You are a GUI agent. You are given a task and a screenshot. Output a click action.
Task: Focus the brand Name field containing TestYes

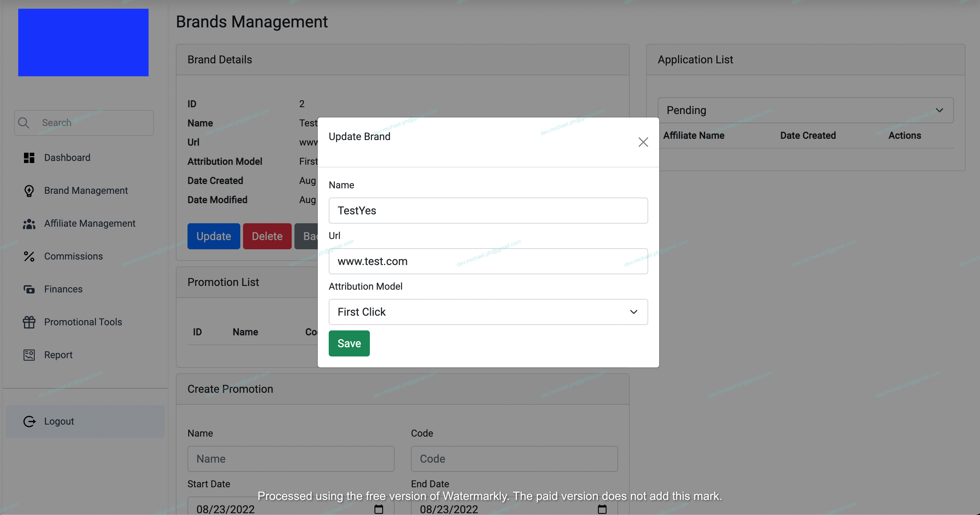tap(488, 211)
